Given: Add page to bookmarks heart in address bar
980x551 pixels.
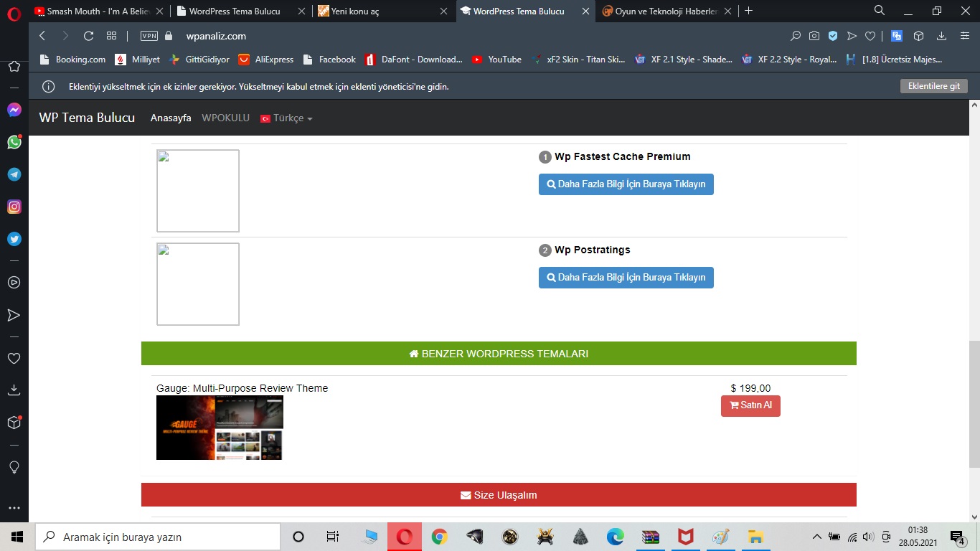Looking at the screenshot, I should [870, 36].
